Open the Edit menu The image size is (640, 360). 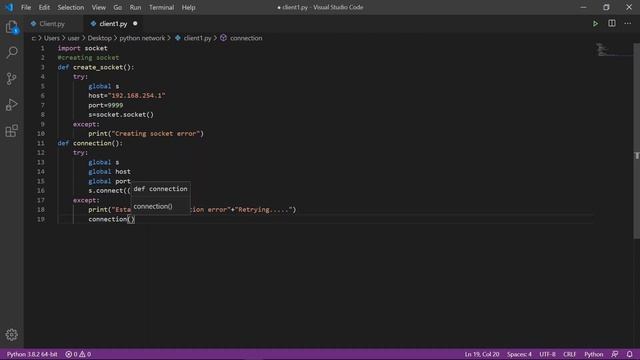coord(44,7)
